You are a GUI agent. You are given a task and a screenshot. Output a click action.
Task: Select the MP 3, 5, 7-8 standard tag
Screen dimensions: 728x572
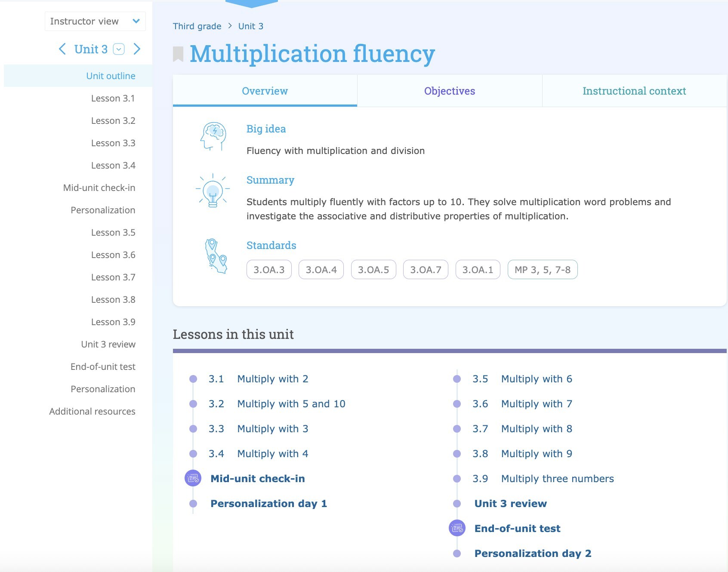point(542,270)
